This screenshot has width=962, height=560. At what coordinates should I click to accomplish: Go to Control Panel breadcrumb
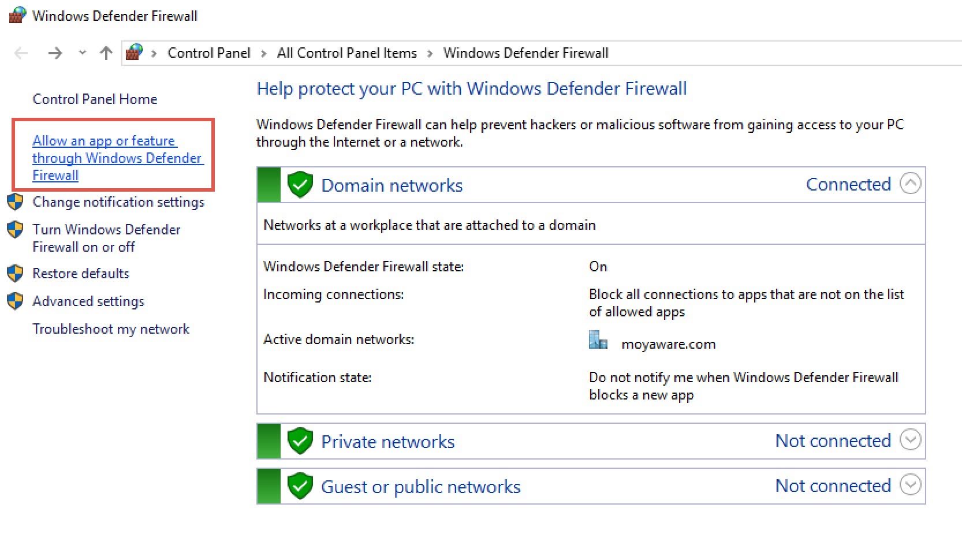click(x=208, y=53)
